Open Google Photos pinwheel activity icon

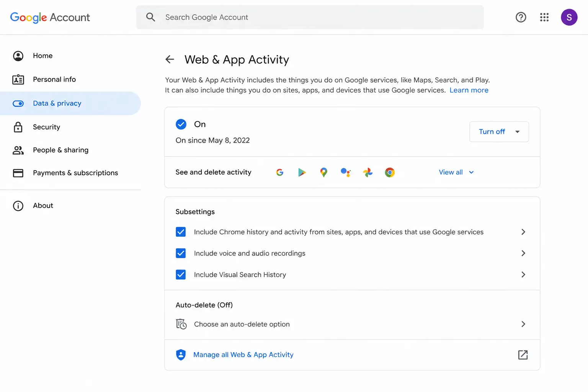(368, 172)
